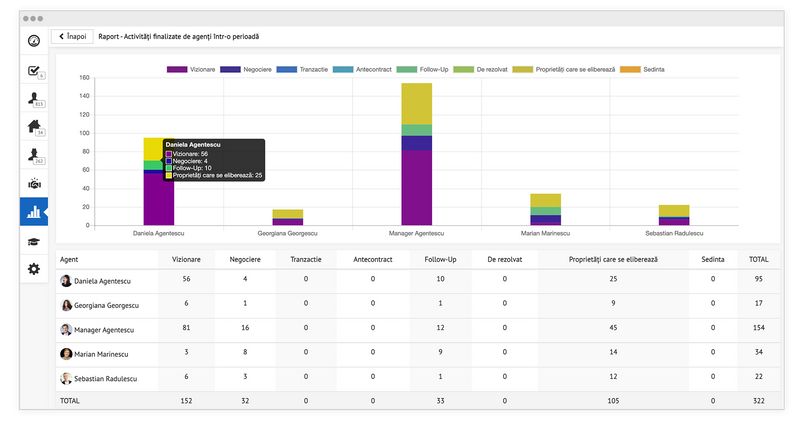Open person icon with 262 badge
804x448 pixels.
tap(34, 154)
